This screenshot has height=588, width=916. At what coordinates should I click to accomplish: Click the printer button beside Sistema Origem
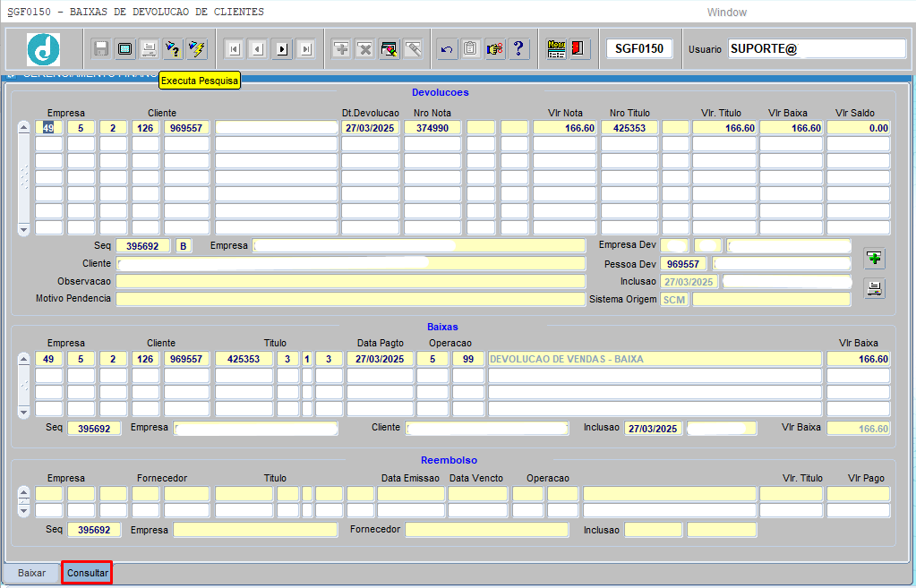pos(874,288)
